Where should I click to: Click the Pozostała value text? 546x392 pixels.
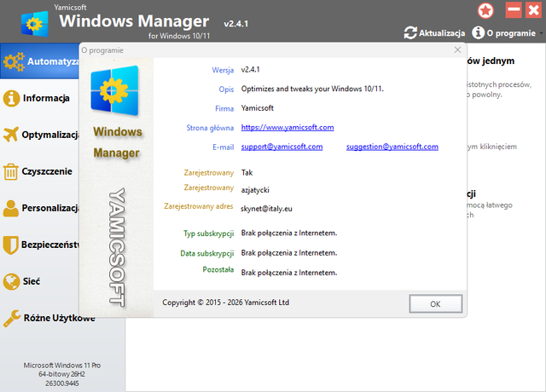(289, 273)
